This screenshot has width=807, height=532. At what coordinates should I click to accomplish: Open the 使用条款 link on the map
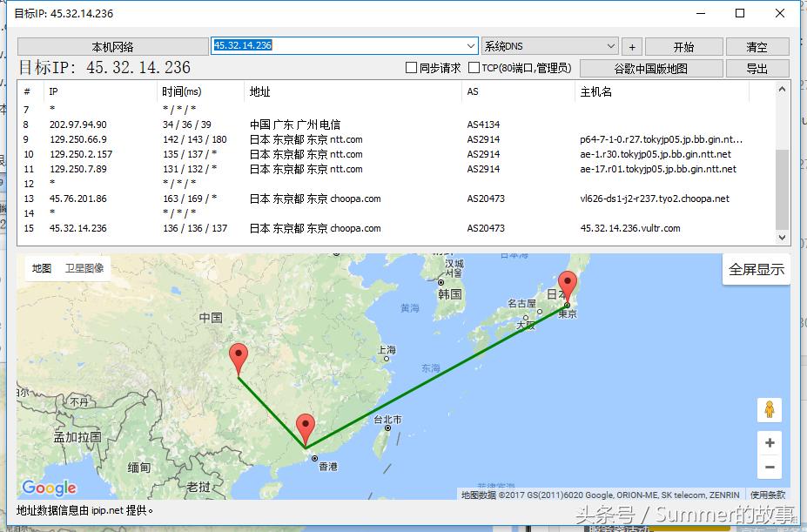(770, 494)
